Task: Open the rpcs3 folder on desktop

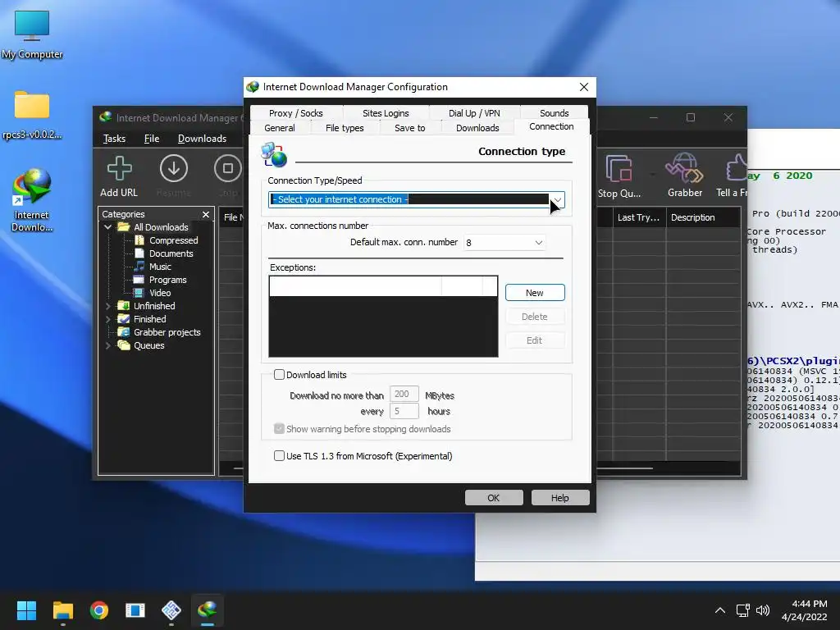Action: [x=32, y=115]
